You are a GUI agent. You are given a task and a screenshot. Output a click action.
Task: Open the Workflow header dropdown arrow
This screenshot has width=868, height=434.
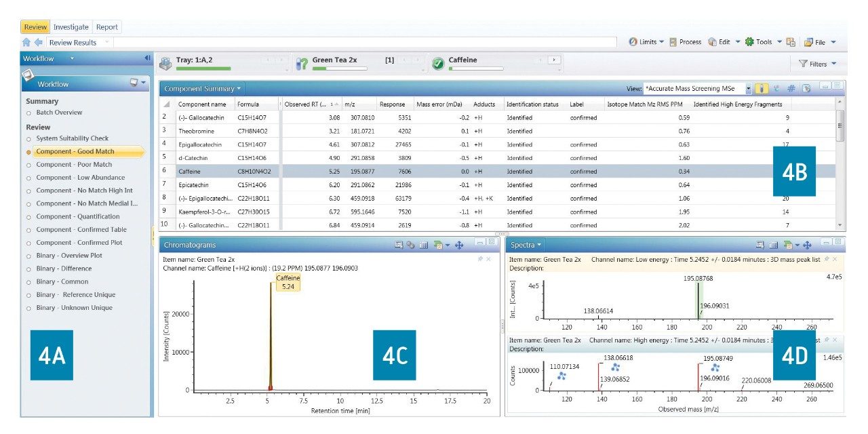tap(72, 59)
